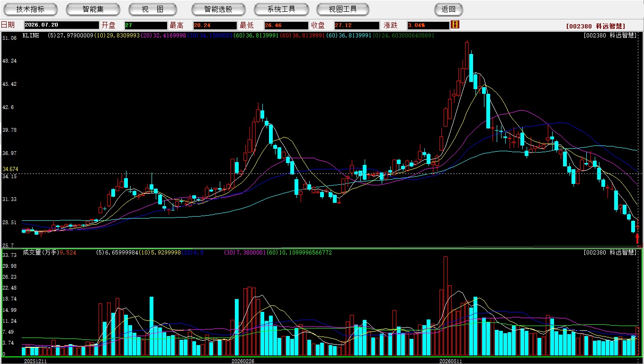Click the 日期 date field 2026.07.20
The height and width of the screenshot is (364, 644).
62,25
